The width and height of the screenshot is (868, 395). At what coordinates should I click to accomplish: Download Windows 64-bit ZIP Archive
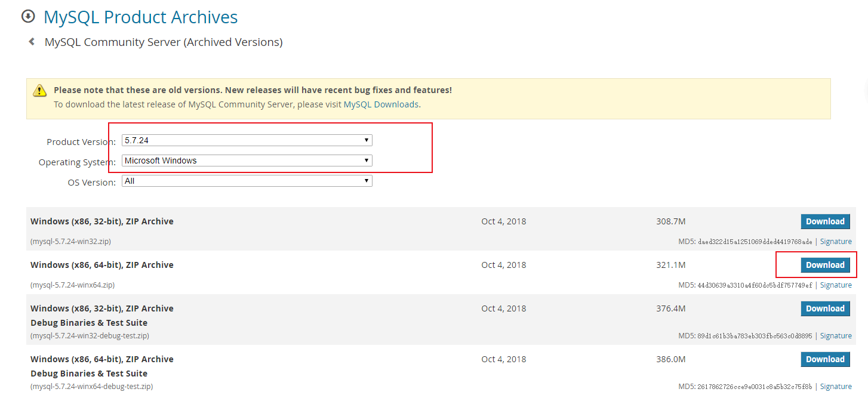coord(825,265)
